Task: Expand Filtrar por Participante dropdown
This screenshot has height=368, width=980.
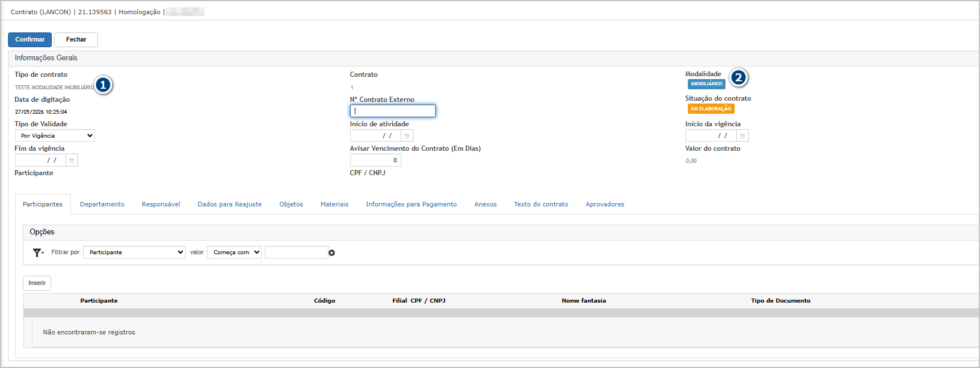Action: (134, 253)
